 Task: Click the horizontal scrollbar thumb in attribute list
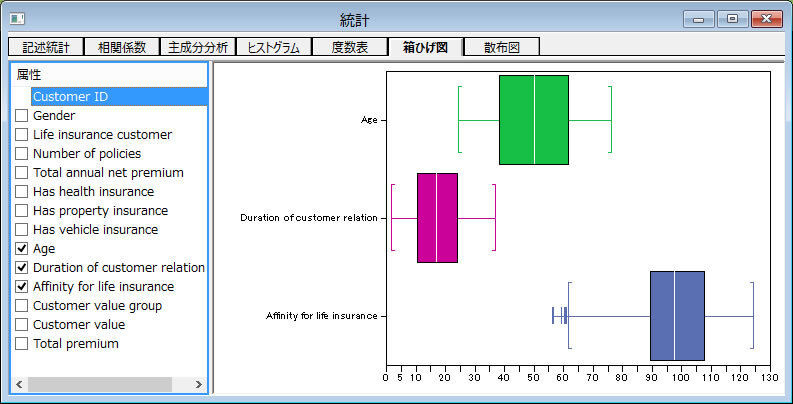[x=100, y=384]
